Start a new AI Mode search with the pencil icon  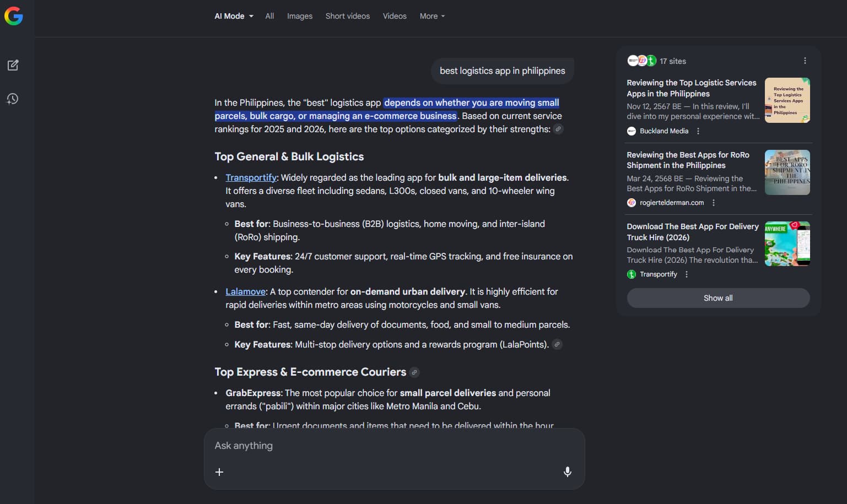13,65
